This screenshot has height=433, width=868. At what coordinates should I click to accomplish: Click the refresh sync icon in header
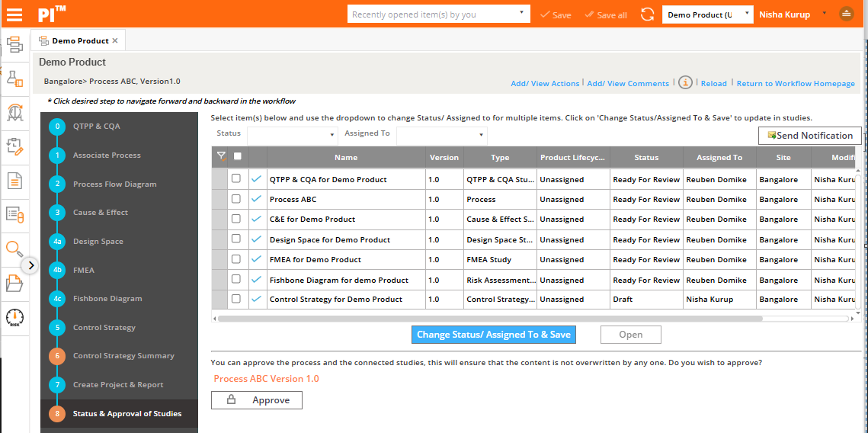pos(647,14)
